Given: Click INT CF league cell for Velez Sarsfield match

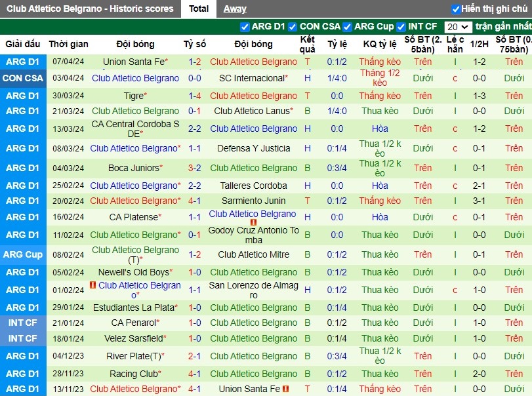Looking at the screenshot, I should (23, 338).
